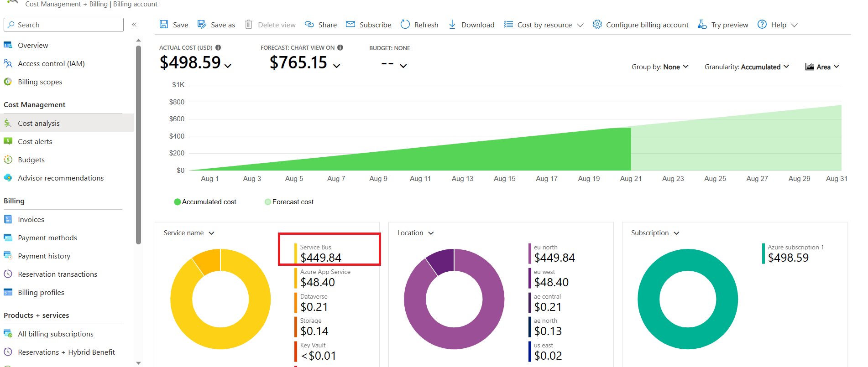The width and height of the screenshot is (868, 367).
Task: Click the Save button label
Action: pos(180,25)
